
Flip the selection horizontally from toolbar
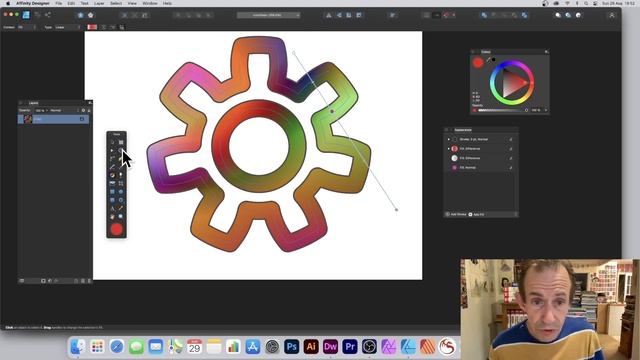[x=329, y=15]
